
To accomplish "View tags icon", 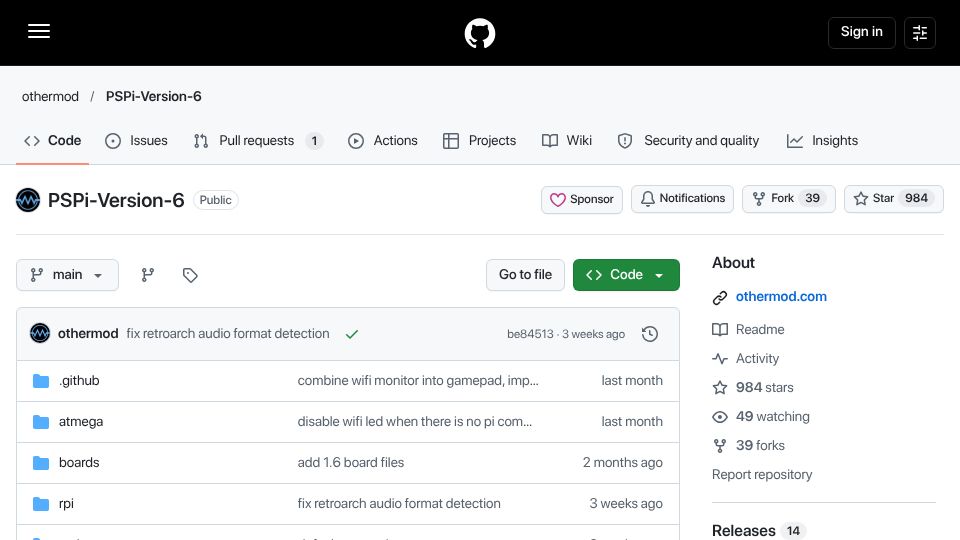I will pos(190,275).
